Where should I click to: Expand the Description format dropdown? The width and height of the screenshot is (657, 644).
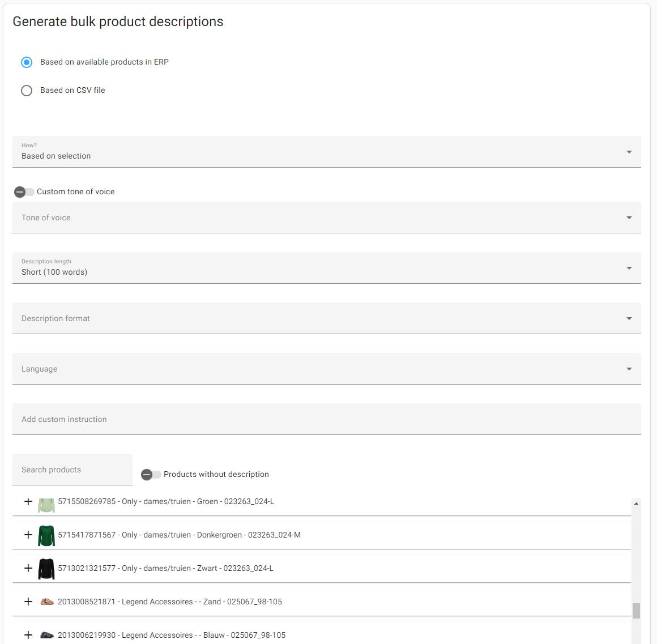pyautogui.click(x=326, y=318)
